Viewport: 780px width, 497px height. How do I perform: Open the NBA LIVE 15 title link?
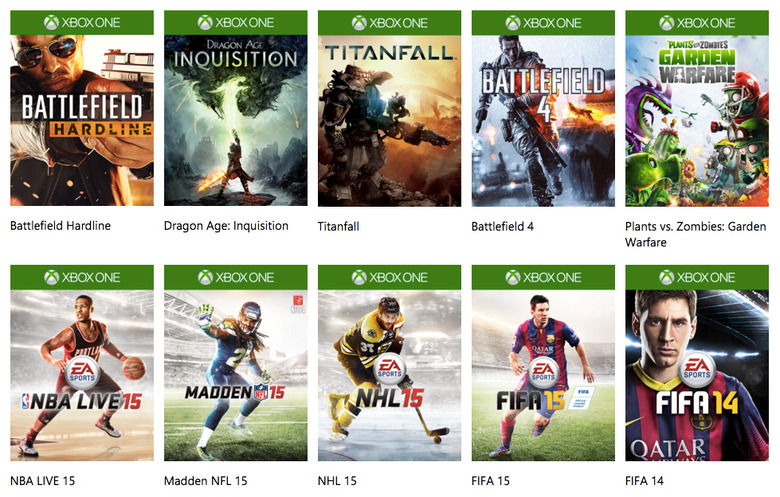tap(42, 481)
